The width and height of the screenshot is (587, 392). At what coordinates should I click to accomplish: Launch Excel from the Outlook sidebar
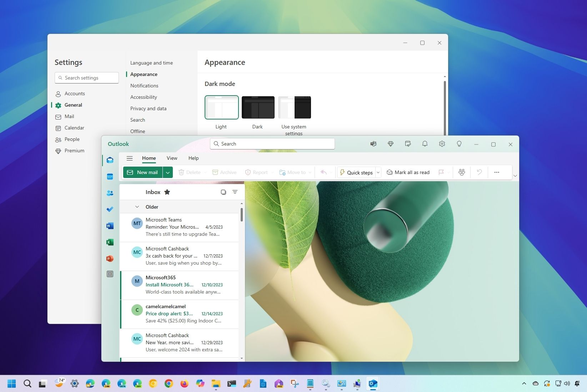110,242
